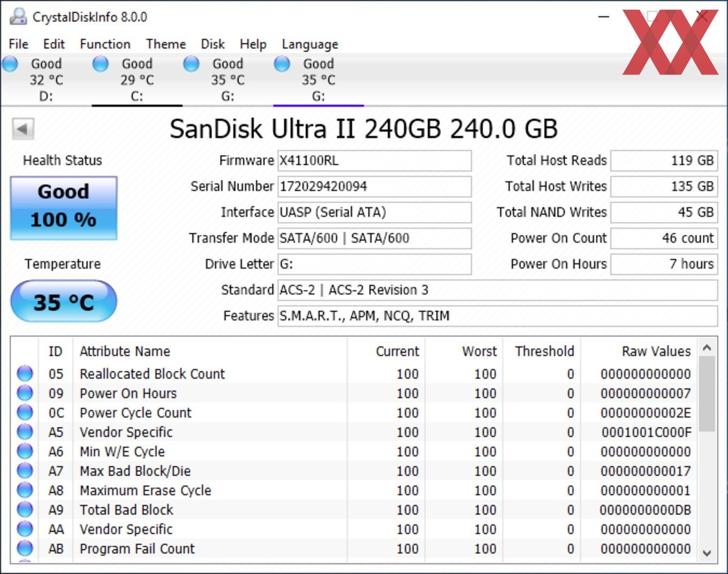Click the Firmware field X41100RL

pos(374,160)
